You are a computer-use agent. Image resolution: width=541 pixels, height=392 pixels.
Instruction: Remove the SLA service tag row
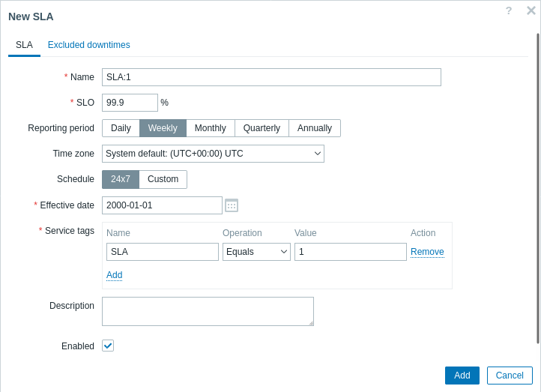pos(427,252)
